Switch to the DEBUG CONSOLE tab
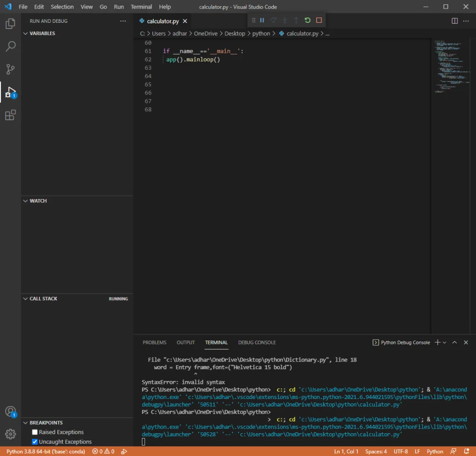476x456 pixels. 257,342
